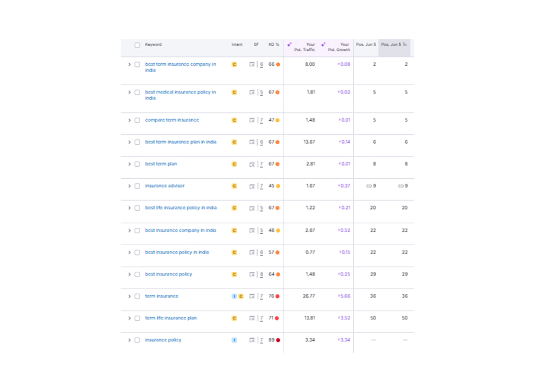Select the checkbox beside 'best term plan'
The image size is (535, 392).
coord(137,164)
